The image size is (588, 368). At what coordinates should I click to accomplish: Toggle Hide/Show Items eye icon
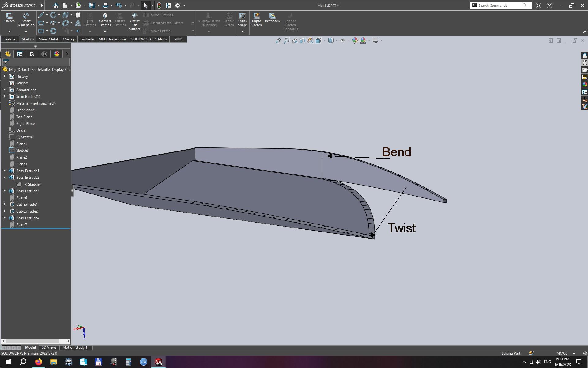click(x=343, y=40)
